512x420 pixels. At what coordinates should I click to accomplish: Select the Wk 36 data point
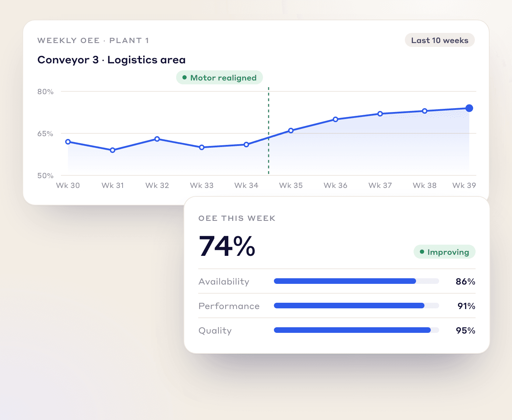[x=335, y=119]
